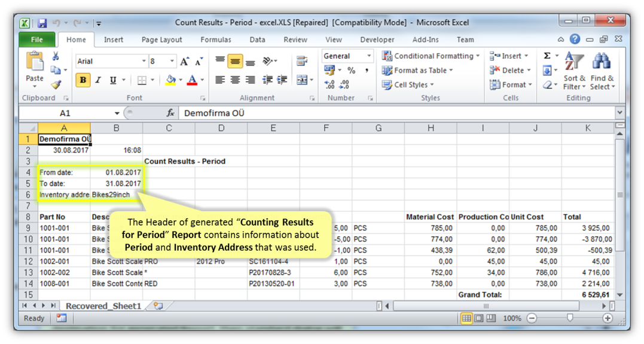
Task: Click the Paste clipboard icon
Action: coord(35,62)
